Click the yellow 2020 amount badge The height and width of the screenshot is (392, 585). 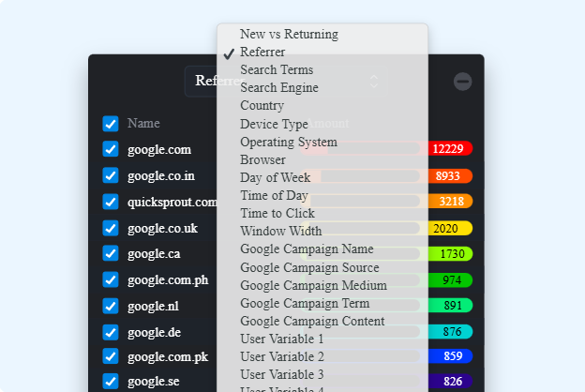(448, 228)
